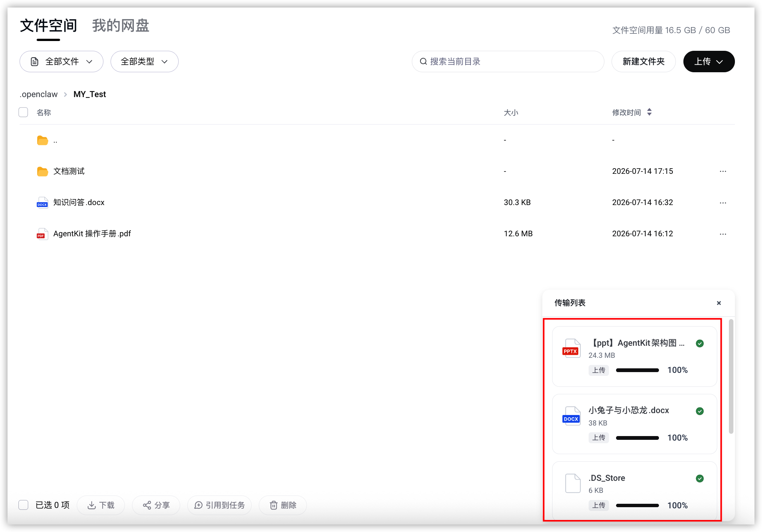Select the 文件空间 tab
This screenshot has height=532, width=762.
pos(49,26)
